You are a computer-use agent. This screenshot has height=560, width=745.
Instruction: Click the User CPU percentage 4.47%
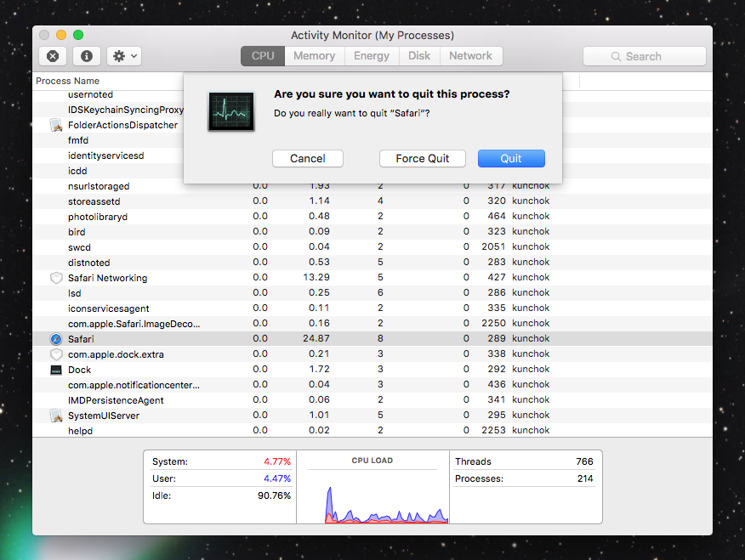point(277,478)
